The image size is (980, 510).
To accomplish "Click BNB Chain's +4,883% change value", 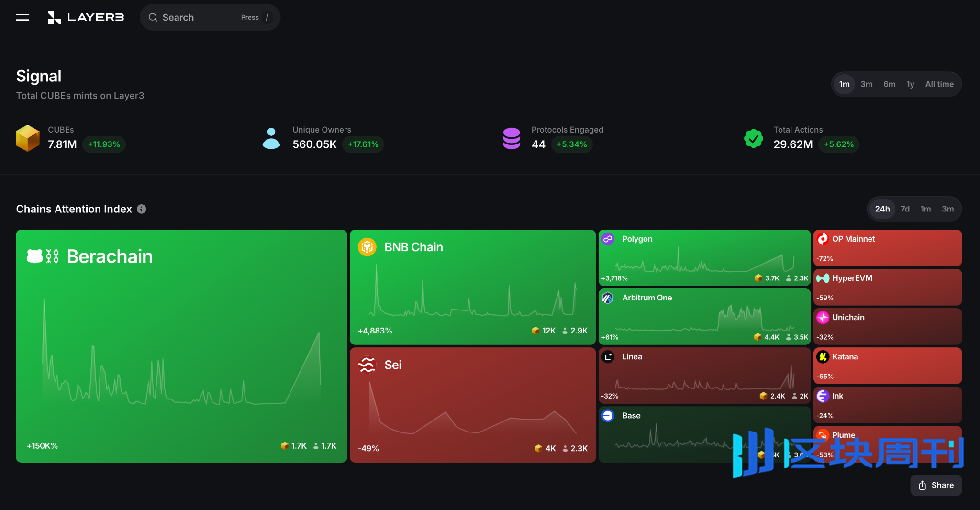I will [375, 331].
